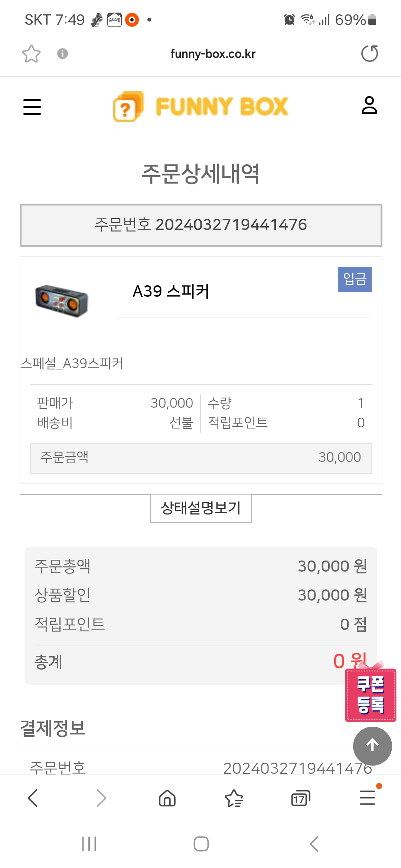
Task: Go forward in browser toolbar
Action: click(x=101, y=798)
